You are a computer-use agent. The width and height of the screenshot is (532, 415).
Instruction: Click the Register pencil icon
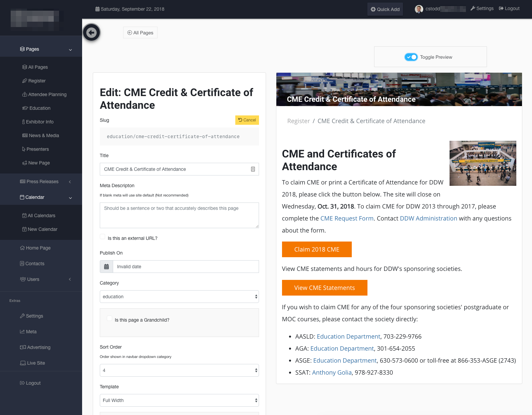[25, 81]
